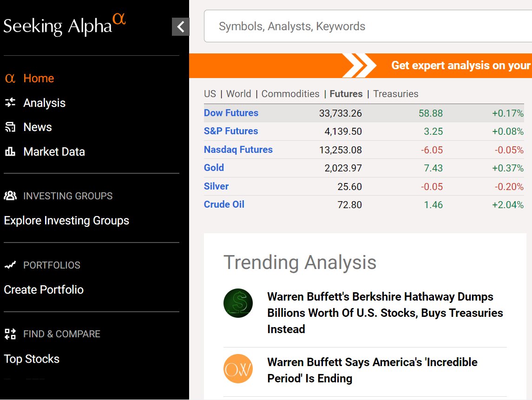This screenshot has height=400, width=532.
Task: Switch to the World market tab
Action: (x=239, y=94)
